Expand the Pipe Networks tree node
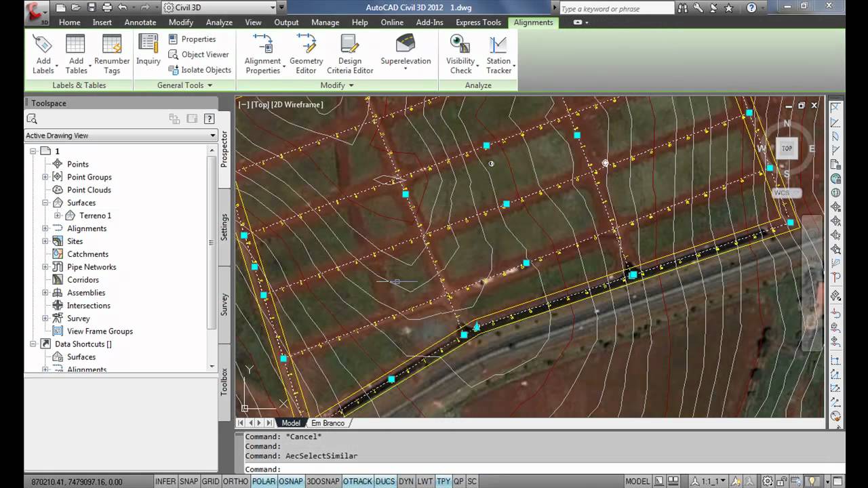This screenshot has height=488, width=868. point(45,267)
